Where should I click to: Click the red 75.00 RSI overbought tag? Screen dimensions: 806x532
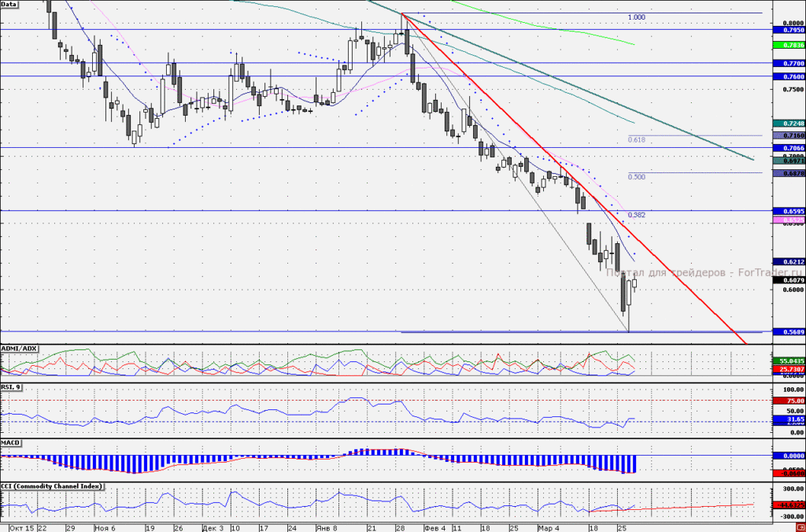789,401
